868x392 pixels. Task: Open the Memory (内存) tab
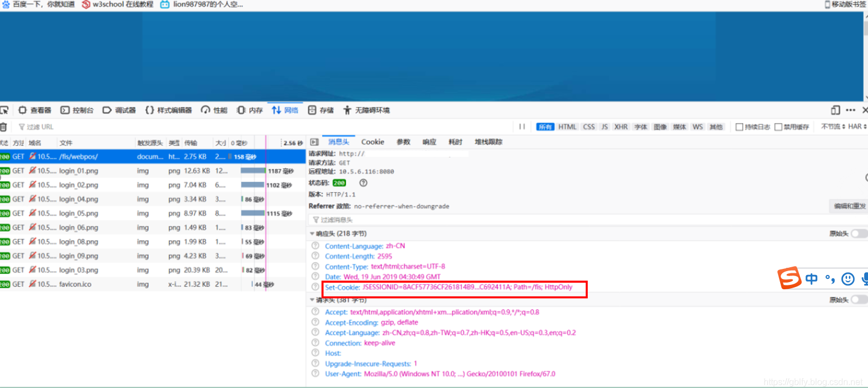click(x=250, y=110)
